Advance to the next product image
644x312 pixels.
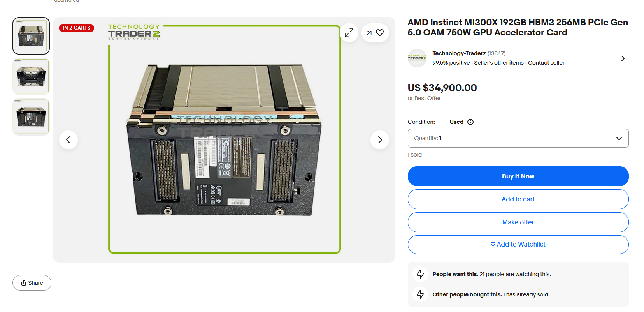point(380,140)
